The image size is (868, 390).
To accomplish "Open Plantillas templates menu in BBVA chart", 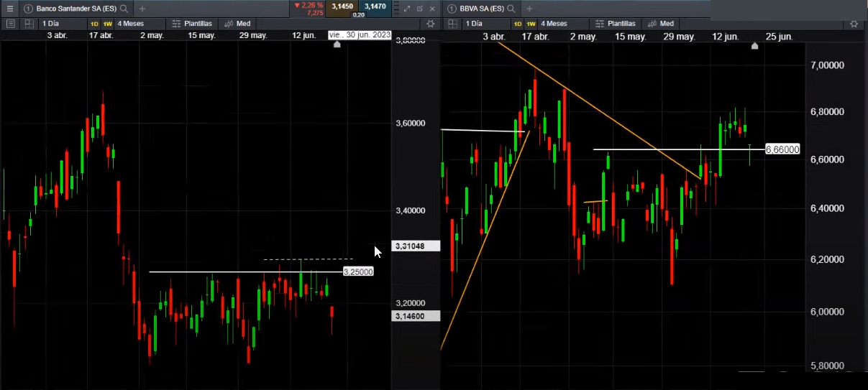I will [x=616, y=24].
